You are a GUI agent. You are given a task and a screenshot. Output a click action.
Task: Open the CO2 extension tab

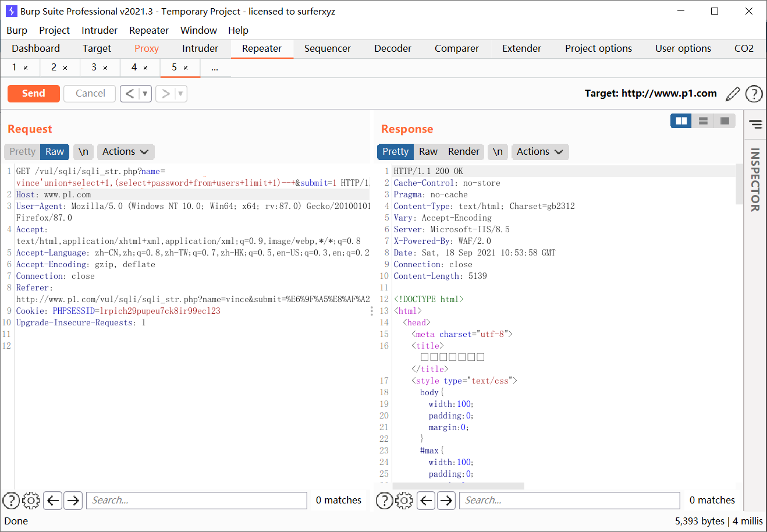(744, 49)
